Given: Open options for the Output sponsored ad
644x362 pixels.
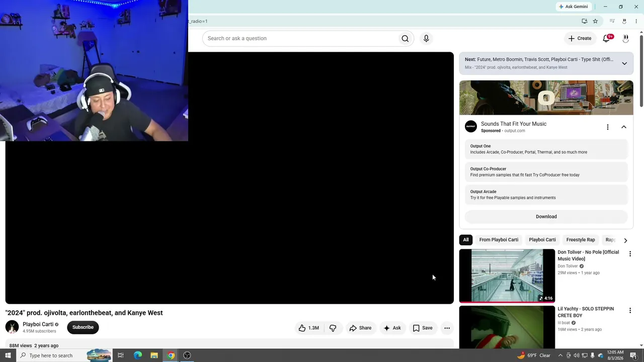Looking at the screenshot, I should click(607, 127).
